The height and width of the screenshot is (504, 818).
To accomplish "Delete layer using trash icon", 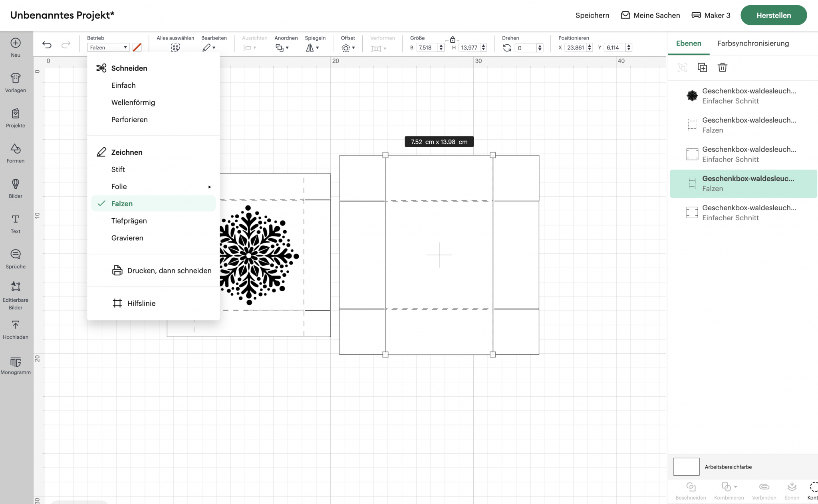I will (x=722, y=67).
